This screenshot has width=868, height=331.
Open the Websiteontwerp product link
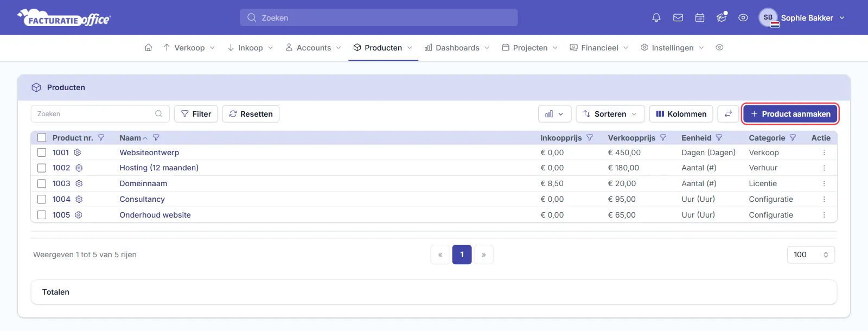pyautogui.click(x=149, y=152)
